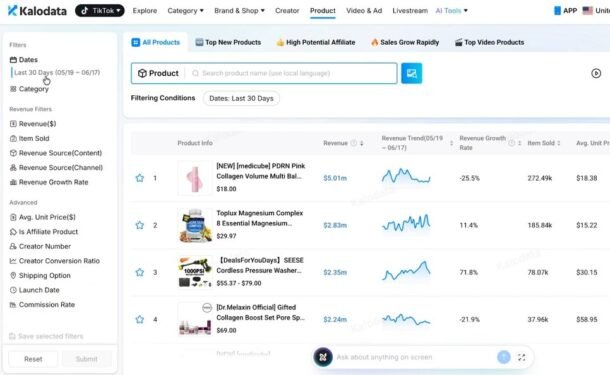
Task: View SEESE washer revenue trend chart
Action: tap(406, 270)
